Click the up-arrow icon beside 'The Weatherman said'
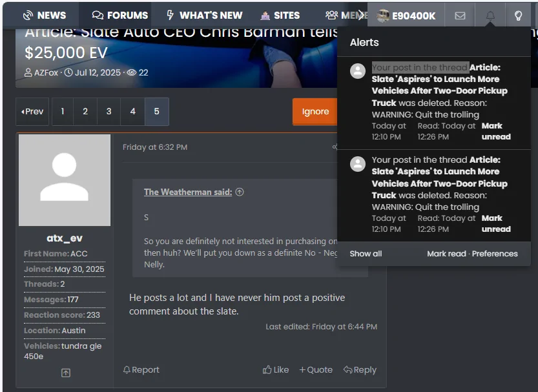The width and height of the screenshot is (538, 392). (x=240, y=192)
